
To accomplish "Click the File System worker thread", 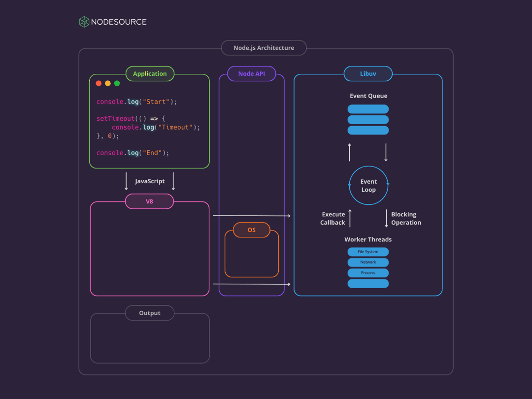I will click(x=368, y=252).
